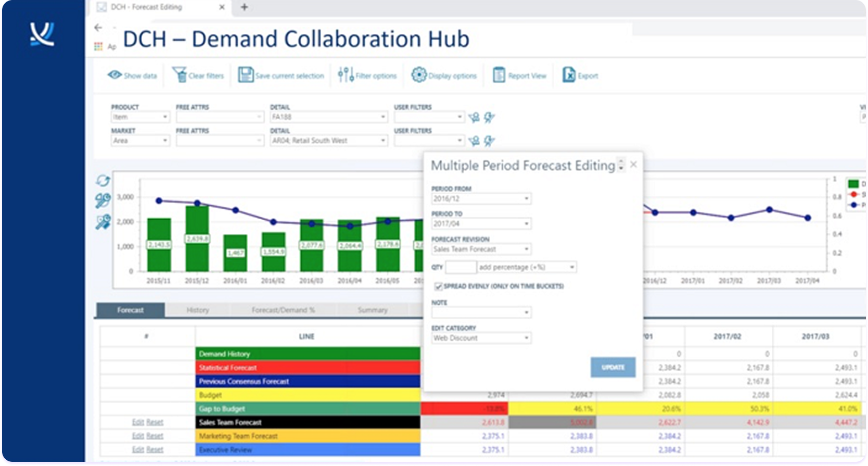Open the Edit Category Web Discount dropdown
The height and width of the screenshot is (466, 868).
tap(481, 338)
